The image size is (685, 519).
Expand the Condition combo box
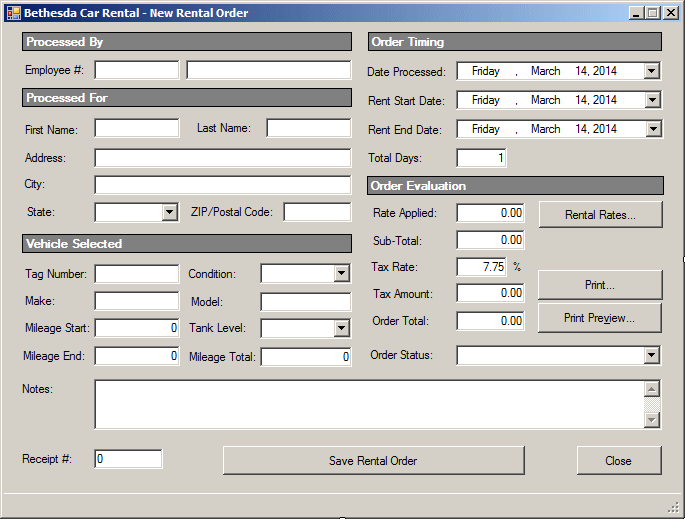pos(341,274)
